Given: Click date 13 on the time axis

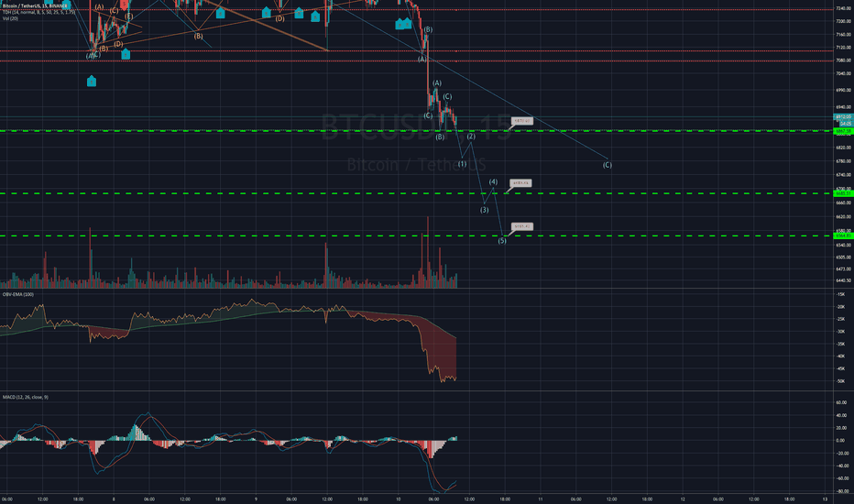Looking at the screenshot, I should click(825, 499).
